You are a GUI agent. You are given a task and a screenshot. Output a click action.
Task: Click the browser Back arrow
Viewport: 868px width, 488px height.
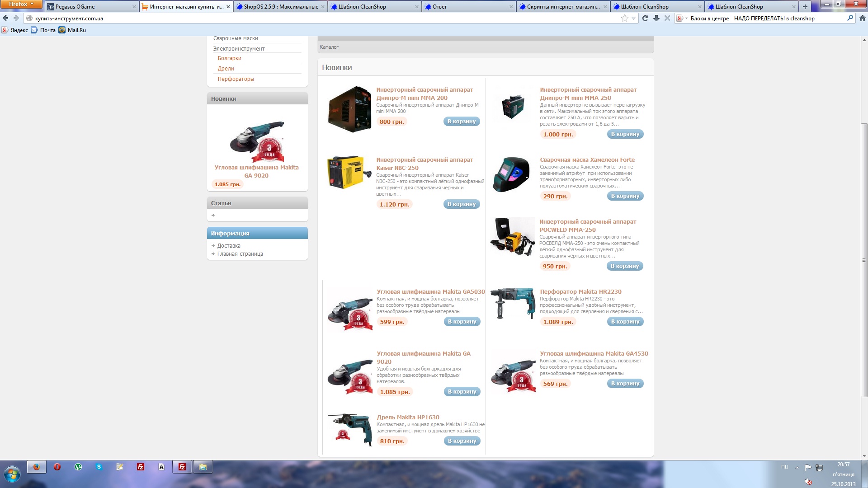pyautogui.click(x=5, y=18)
